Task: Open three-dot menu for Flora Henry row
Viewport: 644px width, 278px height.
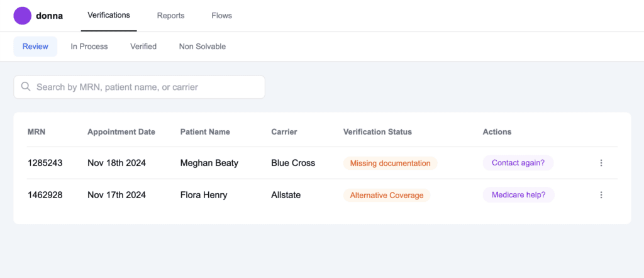Action: tap(601, 195)
